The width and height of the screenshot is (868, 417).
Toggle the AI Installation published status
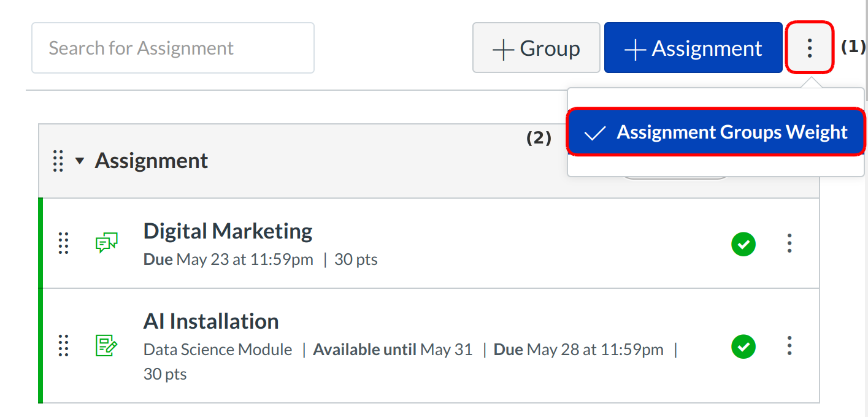[x=743, y=346]
